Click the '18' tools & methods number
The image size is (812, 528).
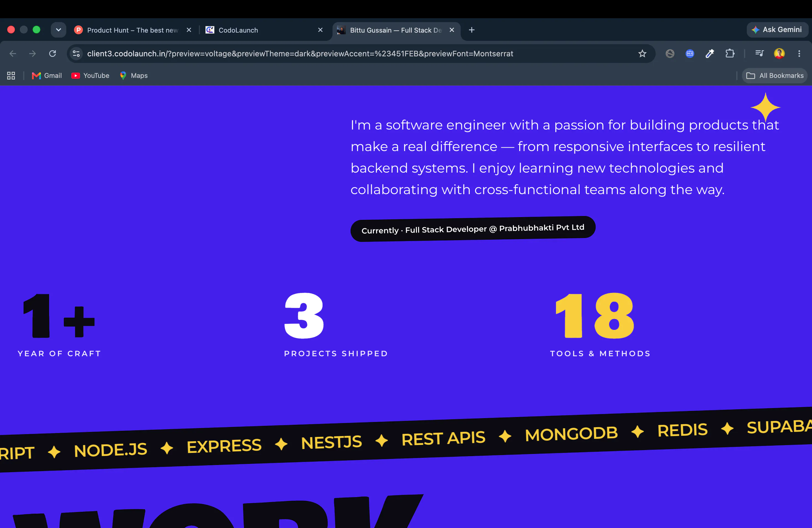pos(595,316)
